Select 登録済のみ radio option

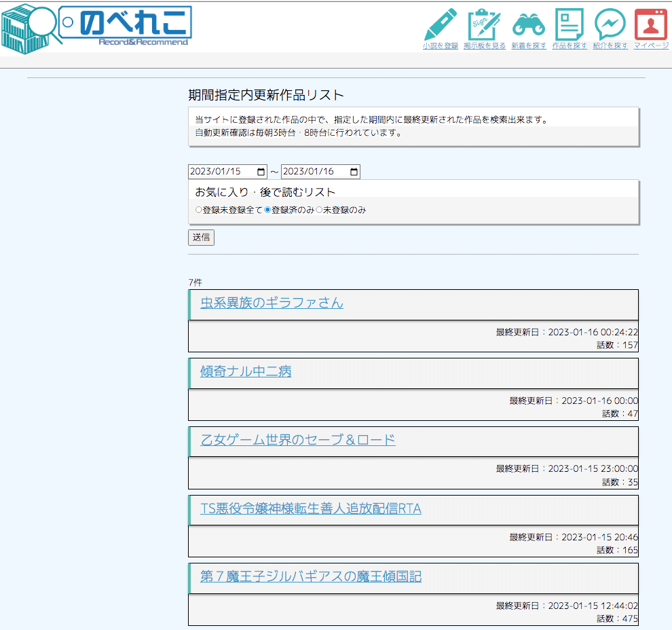click(x=267, y=210)
